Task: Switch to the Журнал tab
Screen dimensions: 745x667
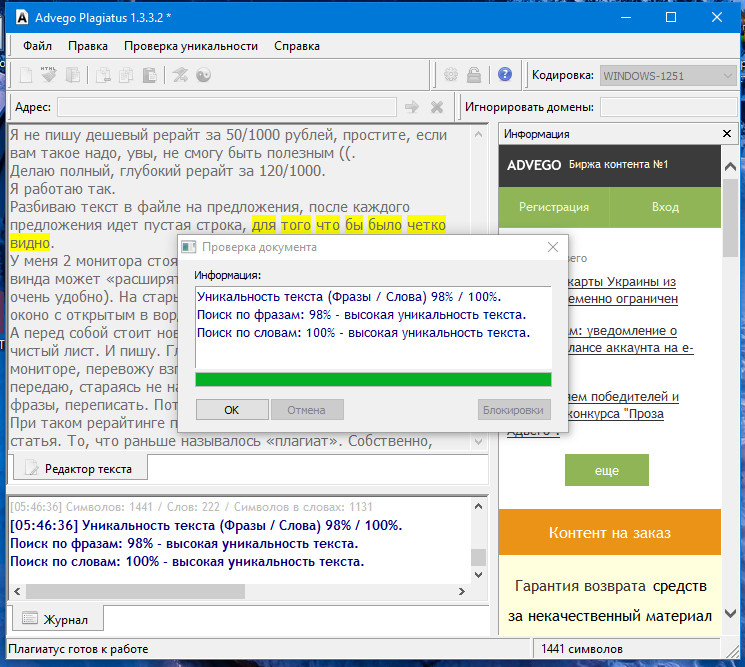Action: pos(57,619)
